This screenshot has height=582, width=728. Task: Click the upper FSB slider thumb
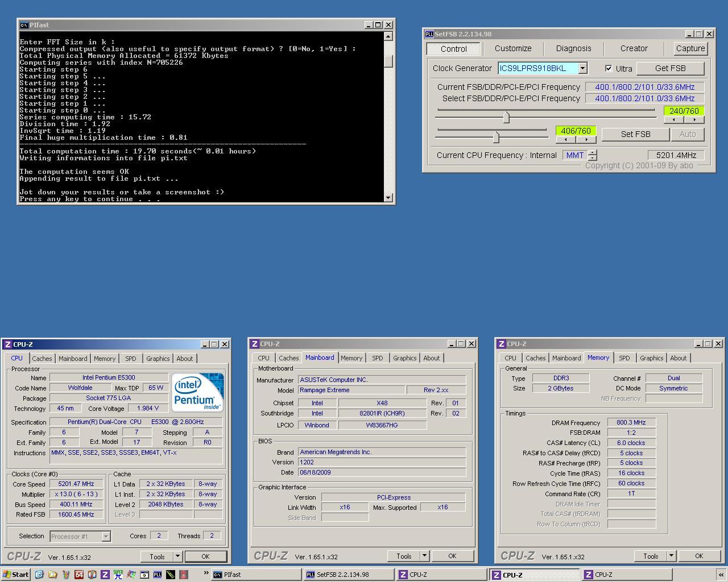coord(506,117)
